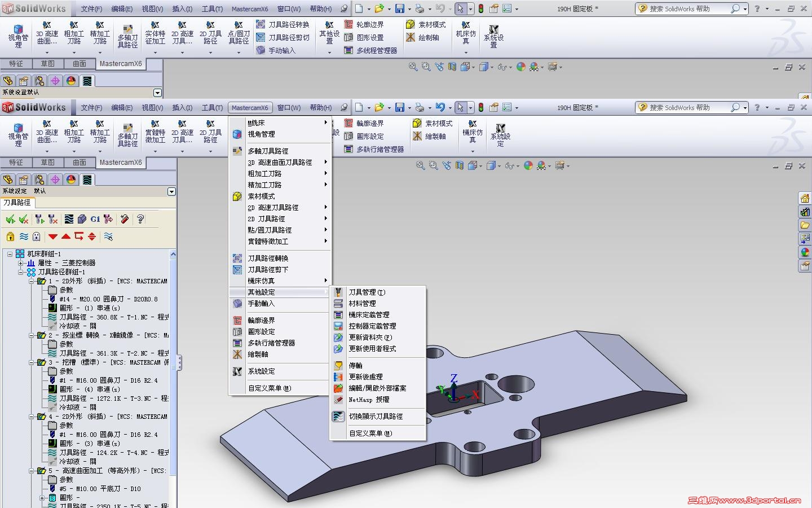Click 手动输入 in the upper window ribbon

(x=276, y=51)
